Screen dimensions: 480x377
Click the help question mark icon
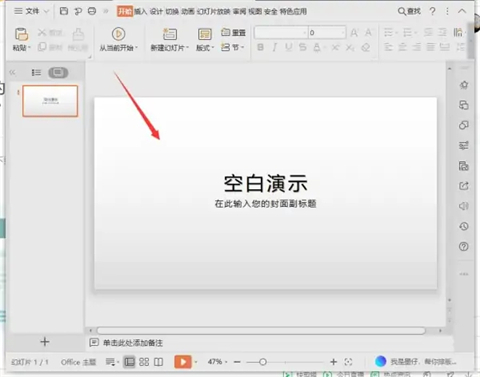click(432, 11)
